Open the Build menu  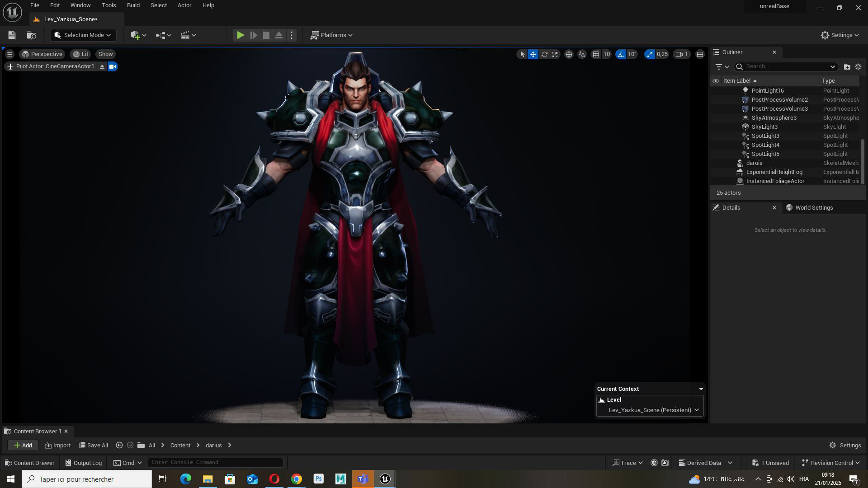click(x=133, y=5)
